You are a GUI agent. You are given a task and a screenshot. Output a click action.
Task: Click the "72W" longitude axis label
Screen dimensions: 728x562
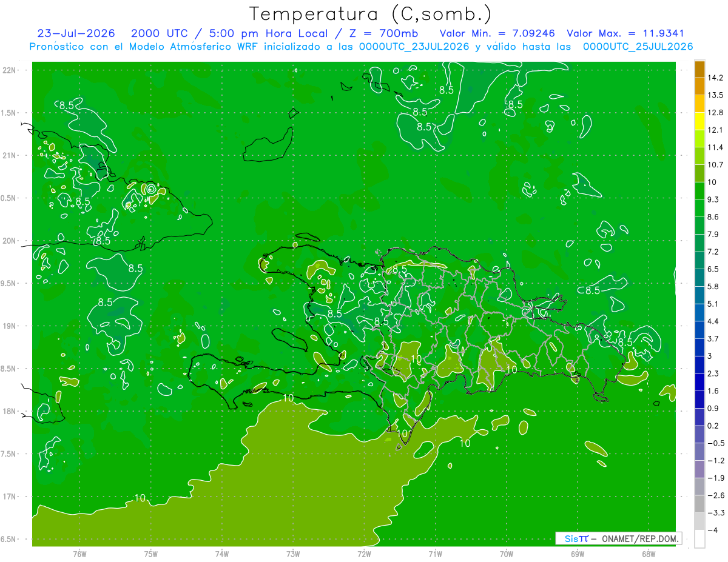[x=364, y=554]
